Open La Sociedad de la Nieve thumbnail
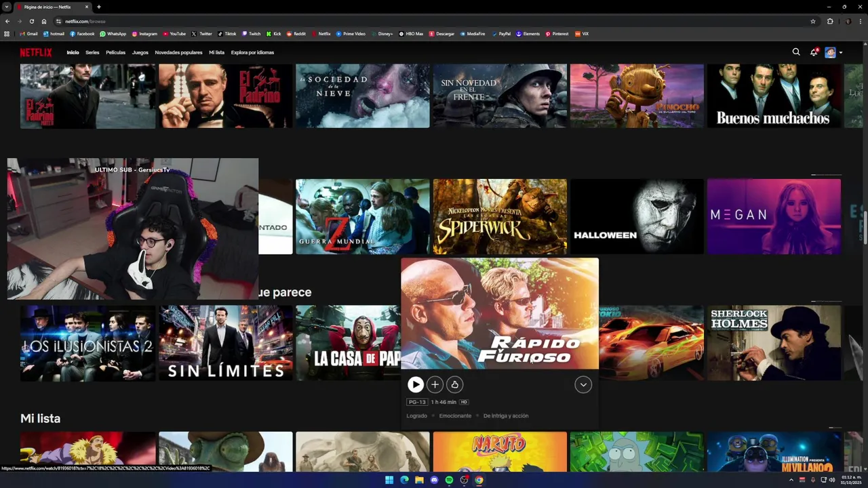This screenshot has height=488, width=868. [x=363, y=96]
